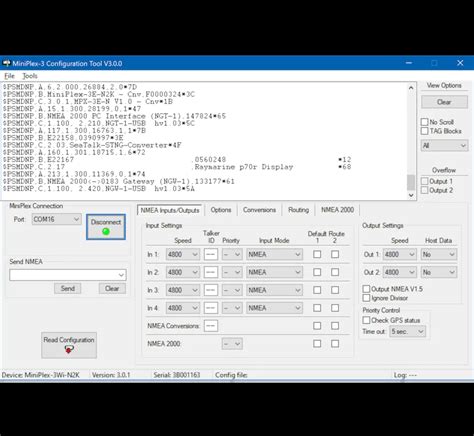The image size is (474, 436).
Task: Check Default Route 2 for In 3
Action: tap(335, 290)
